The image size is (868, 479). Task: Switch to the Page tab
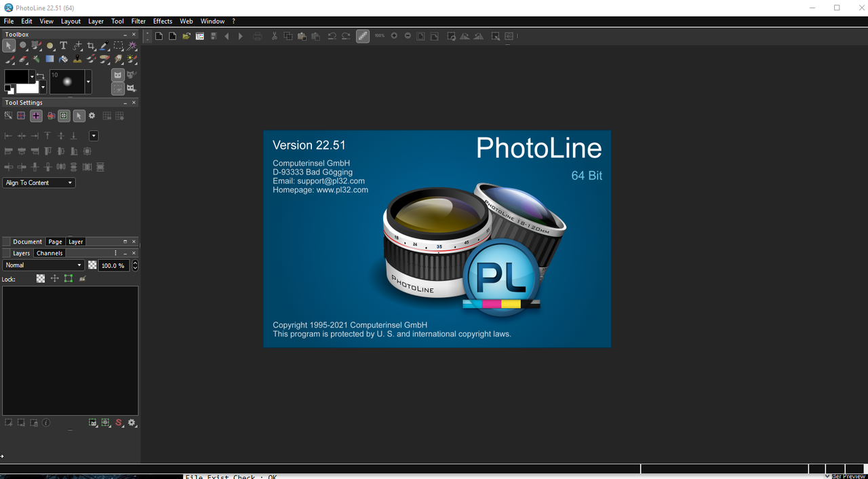coord(55,242)
